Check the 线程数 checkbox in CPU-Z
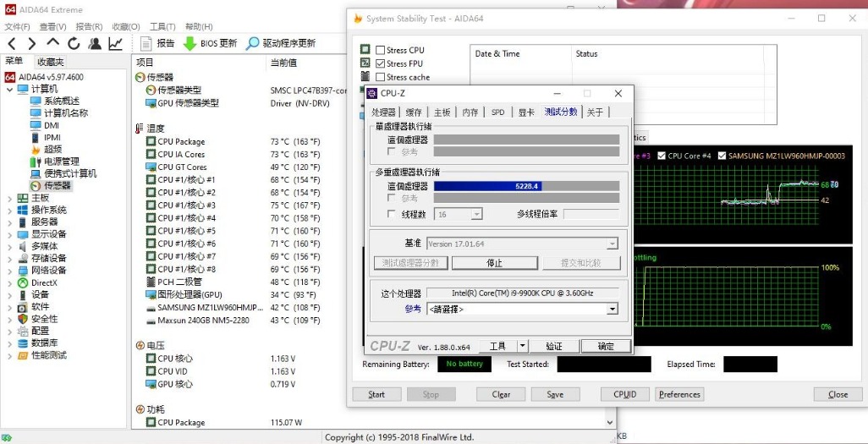The image size is (868, 444). pos(392,214)
